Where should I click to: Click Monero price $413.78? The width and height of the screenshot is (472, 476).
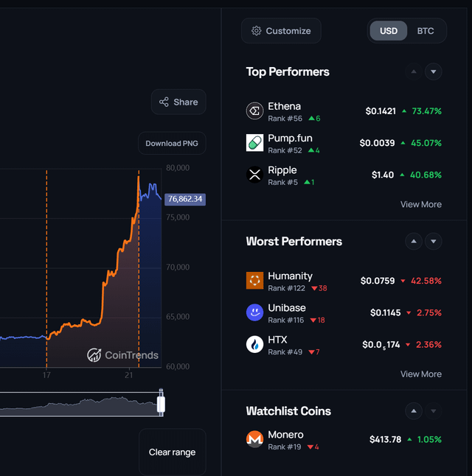[385, 440]
